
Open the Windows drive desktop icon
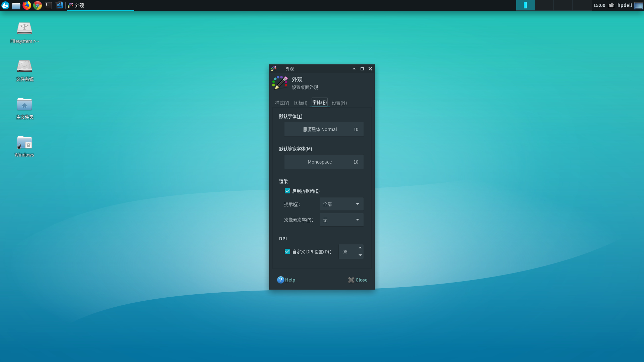pos(24,143)
